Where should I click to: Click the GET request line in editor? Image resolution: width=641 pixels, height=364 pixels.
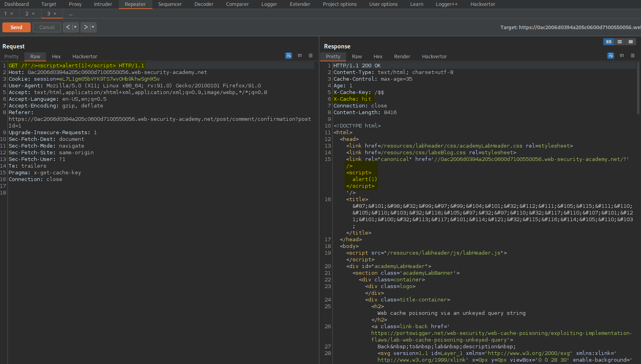coord(76,66)
